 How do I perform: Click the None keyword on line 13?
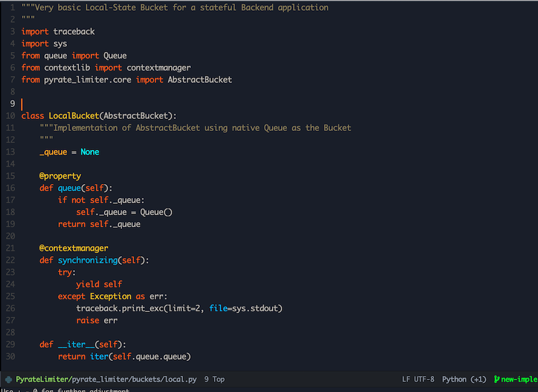point(90,152)
